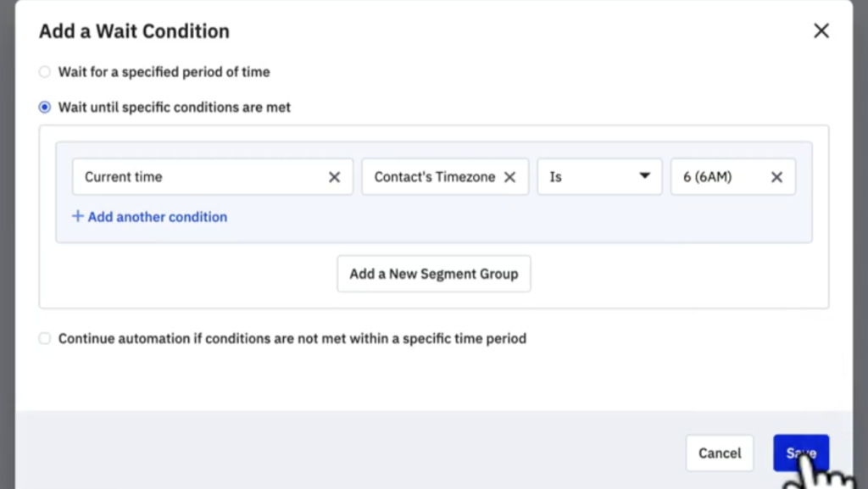Image resolution: width=868 pixels, height=489 pixels.
Task: Click the Continue automation if conditions not met label
Action: [x=292, y=339]
